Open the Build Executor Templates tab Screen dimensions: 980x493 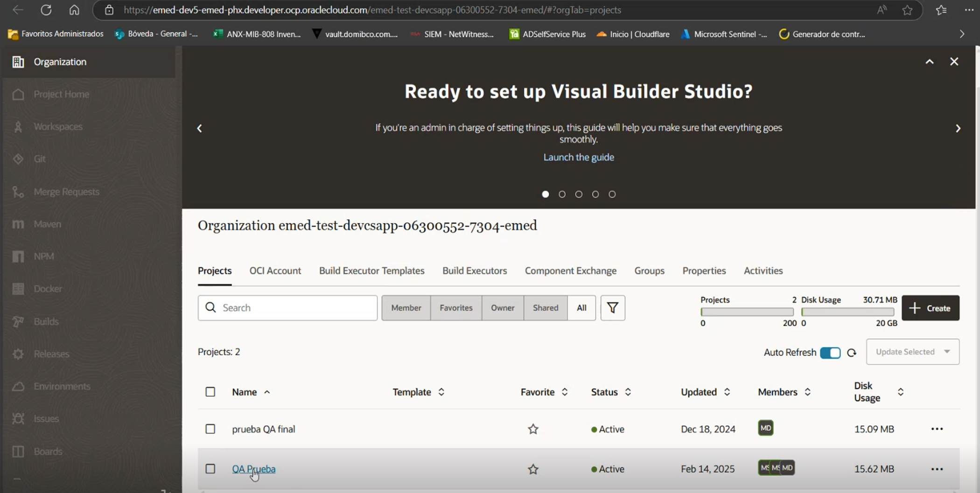[372, 271]
